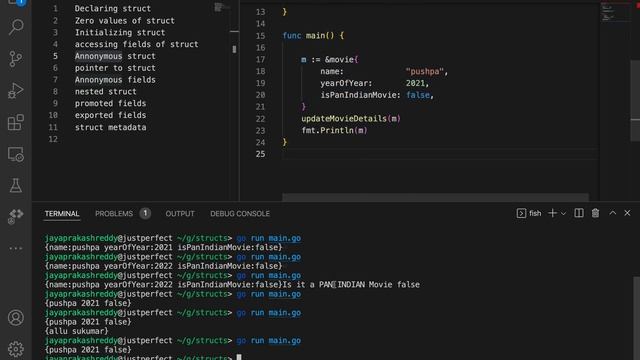
Task: Open the launch profile dropdown arrow
Action: [563, 213]
